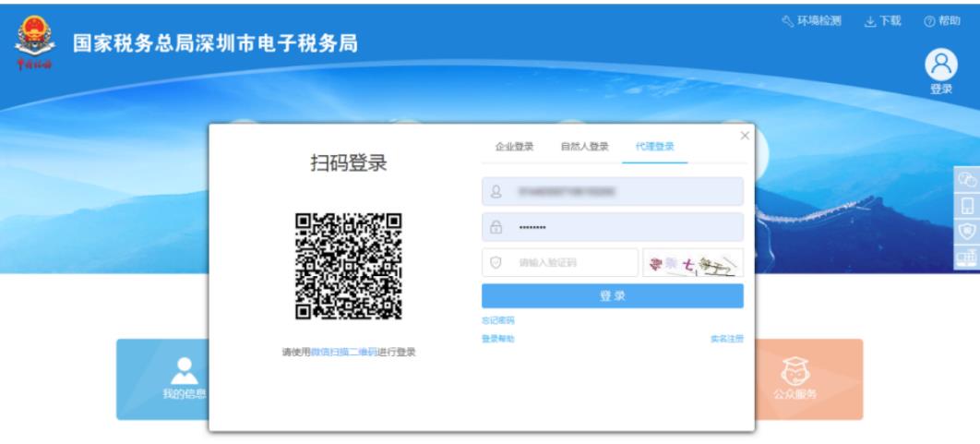The width and height of the screenshot is (980, 444).
Task: Focus the 请输入验证码 captcha input field
Action: (559, 263)
